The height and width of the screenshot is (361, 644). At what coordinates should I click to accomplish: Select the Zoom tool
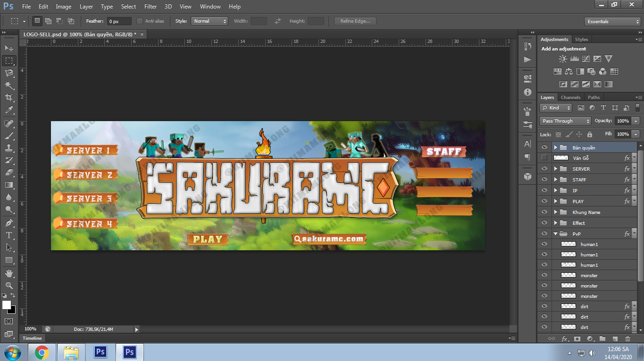(9, 285)
